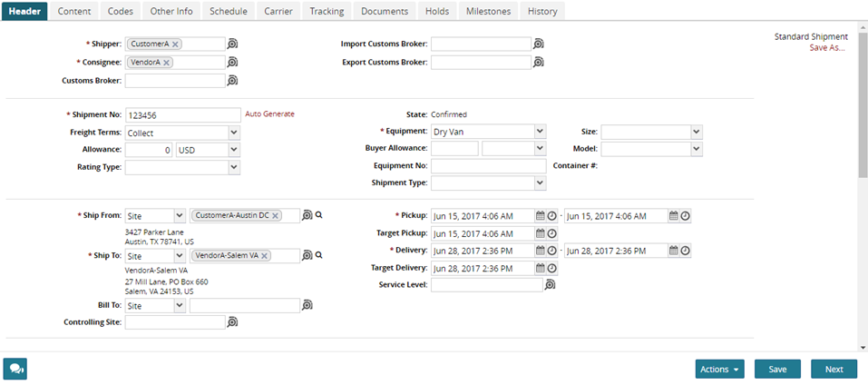Click the clock icon for Target Delivery
This screenshot has width=868, height=385.
(x=551, y=268)
